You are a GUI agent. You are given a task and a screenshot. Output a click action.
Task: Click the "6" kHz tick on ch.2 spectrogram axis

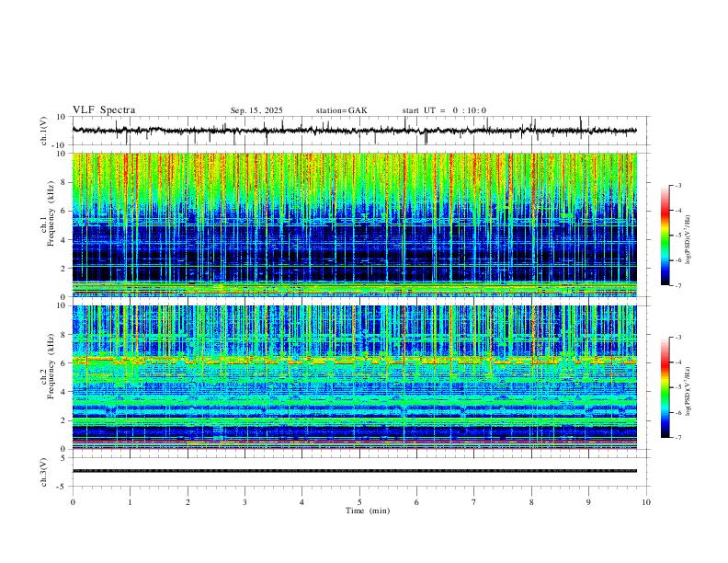(x=63, y=363)
